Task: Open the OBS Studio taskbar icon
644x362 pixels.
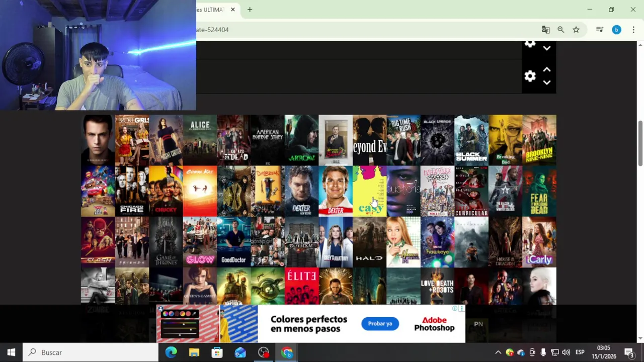Action: pos(263,352)
